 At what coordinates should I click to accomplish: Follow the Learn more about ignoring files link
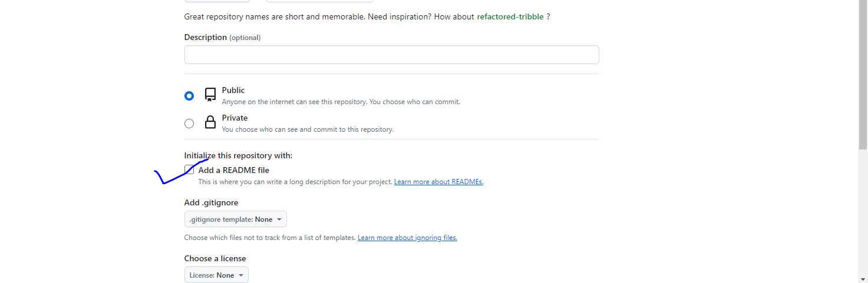click(407, 238)
